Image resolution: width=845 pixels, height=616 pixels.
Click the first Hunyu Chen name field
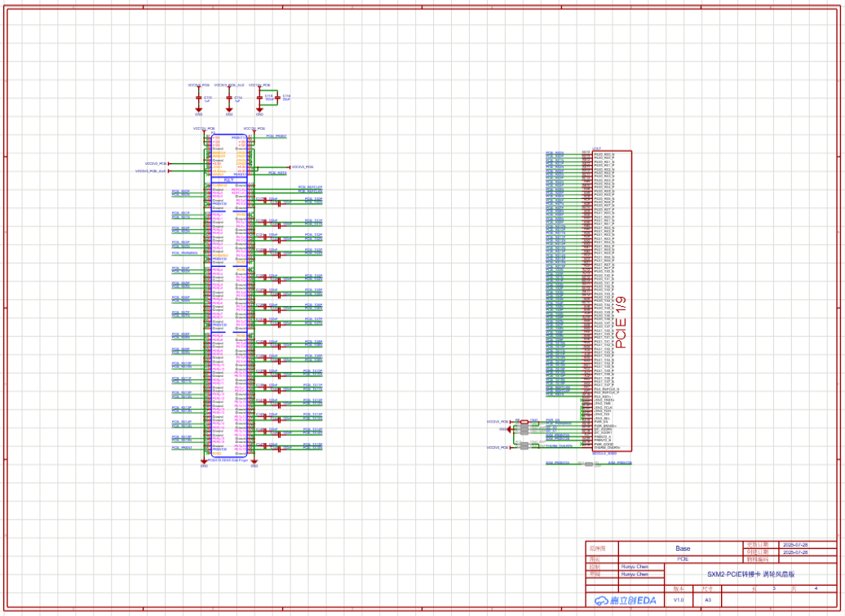coord(635,566)
